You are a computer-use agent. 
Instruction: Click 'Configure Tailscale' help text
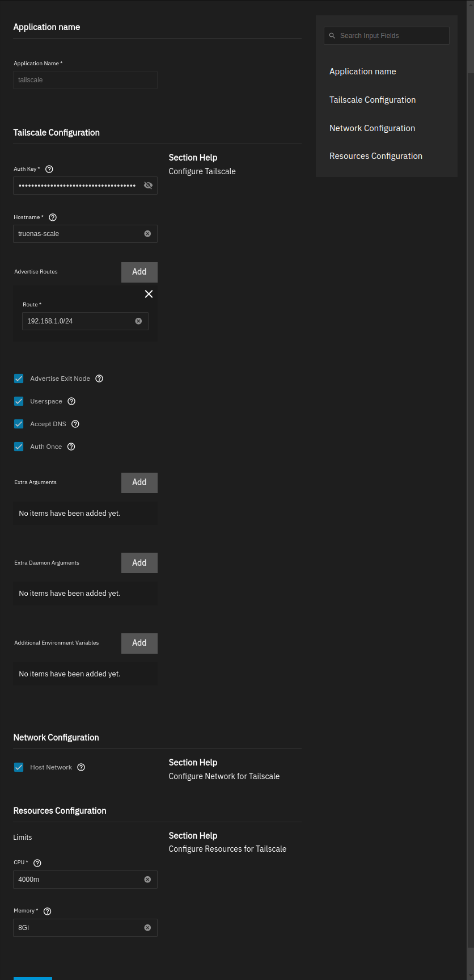(x=202, y=171)
